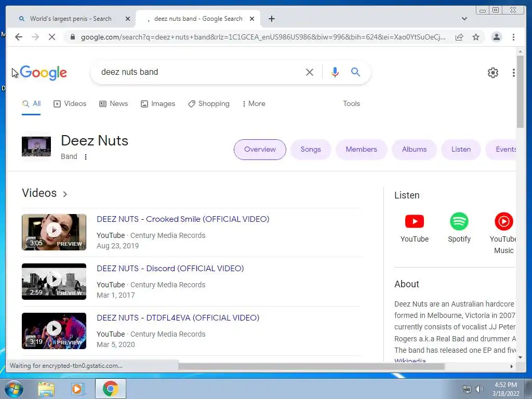Open the options dots next to Band
Screen dimensions: 532x399
(x=86, y=157)
